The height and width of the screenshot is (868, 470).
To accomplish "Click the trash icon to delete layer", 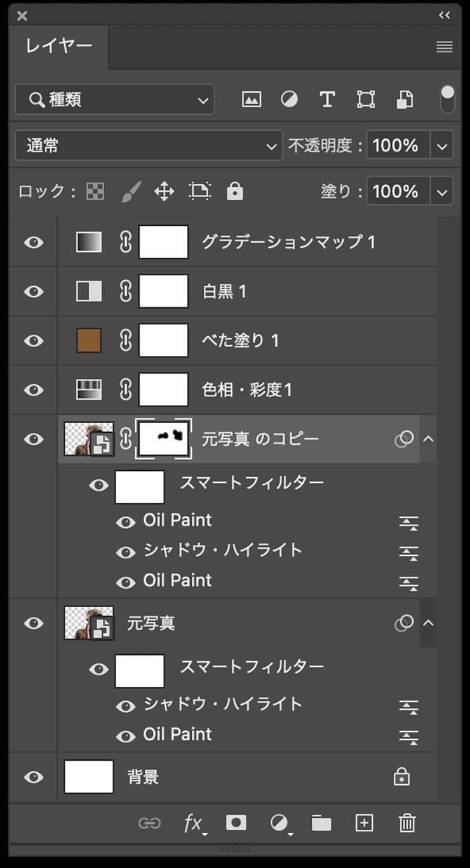I will (x=406, y=824).
